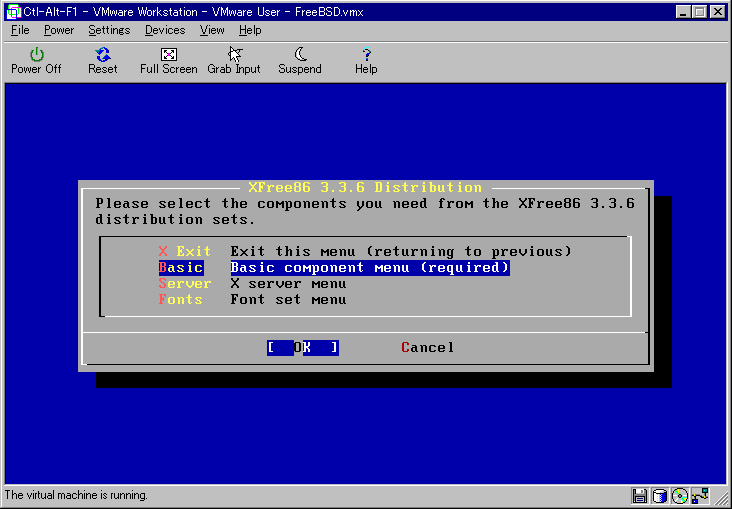Click the network adapter status icon
The height and width of the screenshot is (509, 732).
(x=700, y=496)
